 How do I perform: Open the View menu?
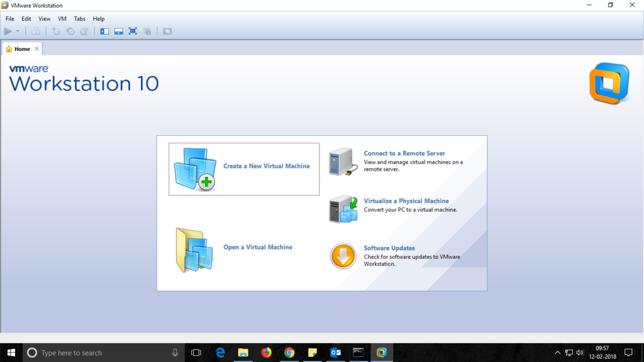tap(44, 19)
